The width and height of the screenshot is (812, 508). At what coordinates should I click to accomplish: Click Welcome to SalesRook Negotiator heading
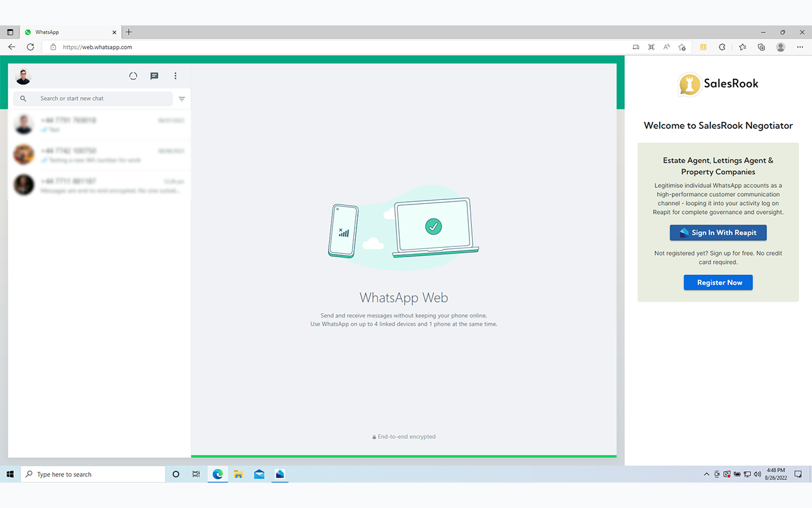[x=718, y=126]
